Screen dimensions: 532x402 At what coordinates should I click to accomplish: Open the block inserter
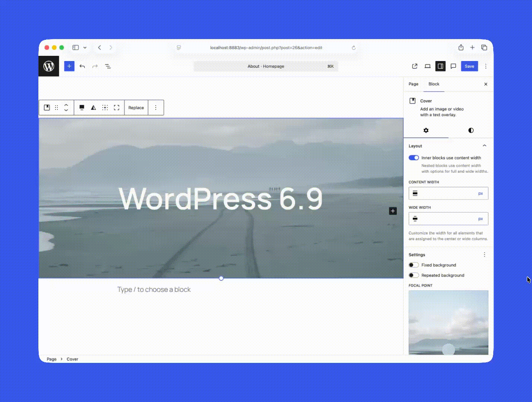[x=69, y=66]
